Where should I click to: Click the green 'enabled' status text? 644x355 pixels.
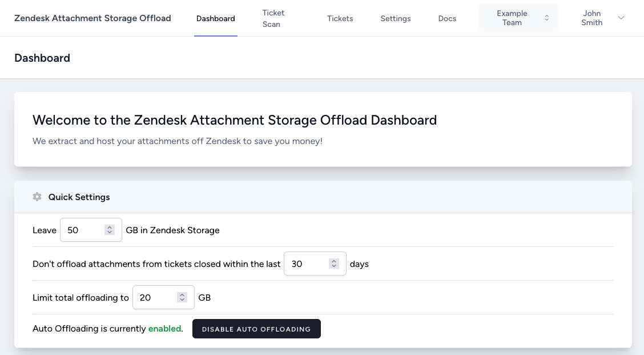tap(164, 329)
